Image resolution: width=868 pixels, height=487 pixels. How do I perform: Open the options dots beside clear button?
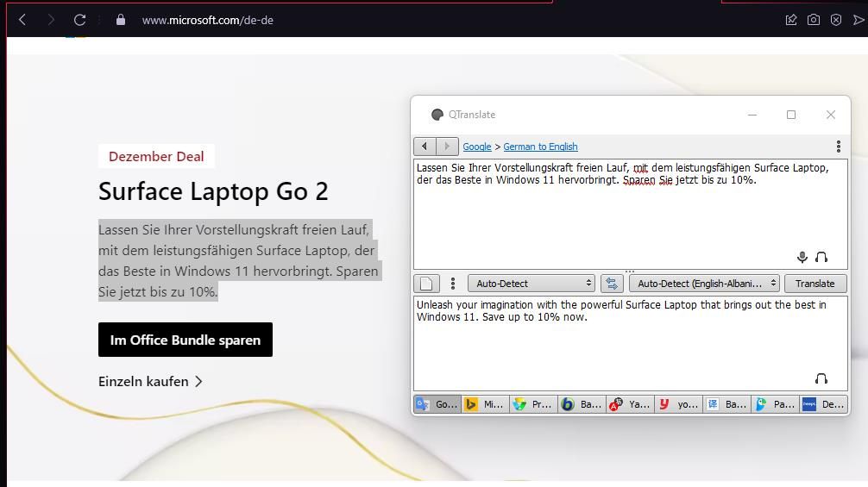453,284
